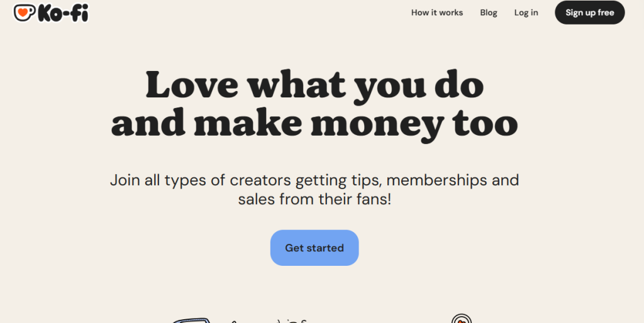Viewport: 644px width, 323px height.
Task: Click the Sign up free button
Action: click(x=590, y=13)
